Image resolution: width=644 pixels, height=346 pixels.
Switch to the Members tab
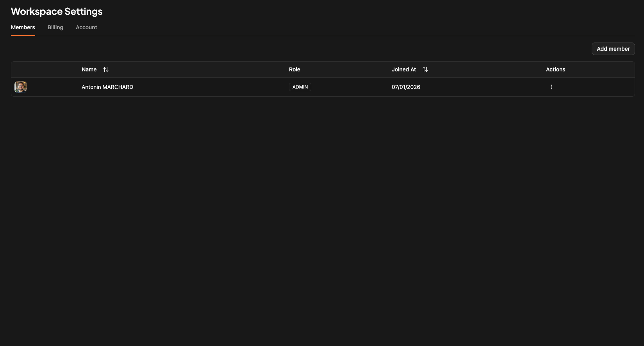(23, 27)
